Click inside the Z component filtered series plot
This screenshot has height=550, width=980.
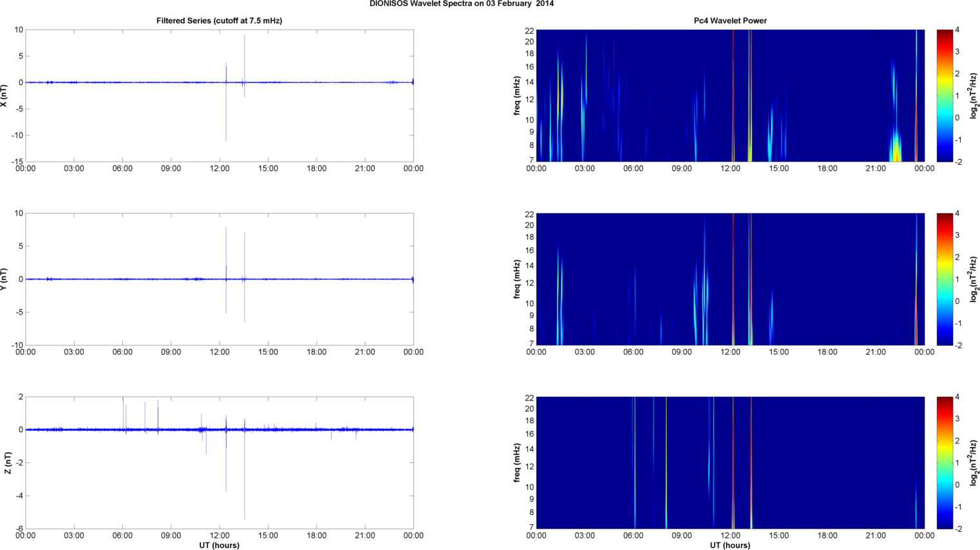(x=219, y=462)
